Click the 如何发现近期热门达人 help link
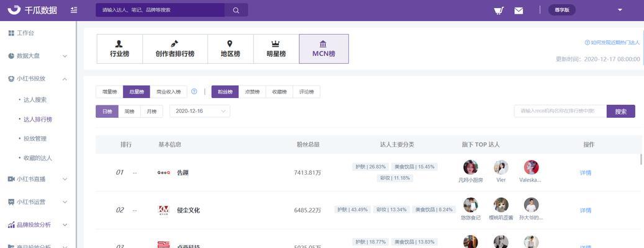Image resolution: width=644 pixels, height=248 pixels. 612,42
